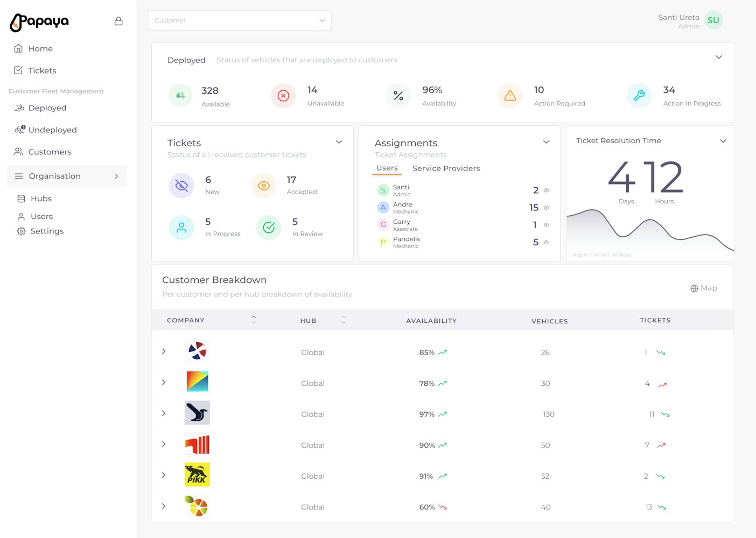Click the In Progress tickets icon
The width and height of the screenshot is (756, 538).
point(181,228)
